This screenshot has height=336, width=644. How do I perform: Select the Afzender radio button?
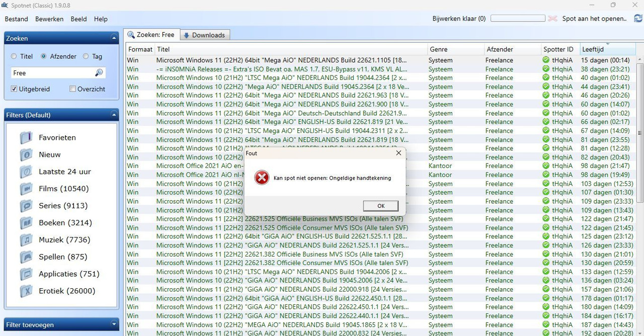coord(44,56)
